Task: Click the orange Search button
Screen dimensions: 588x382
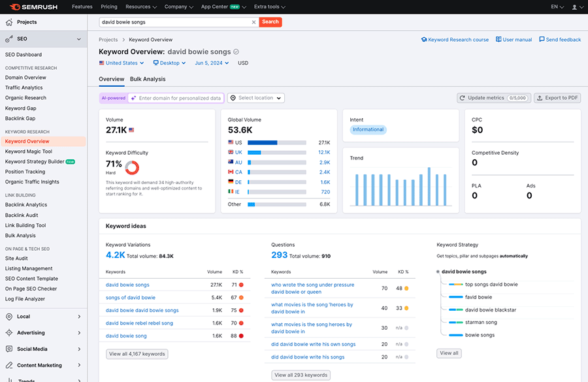Action: pos(270,22)
